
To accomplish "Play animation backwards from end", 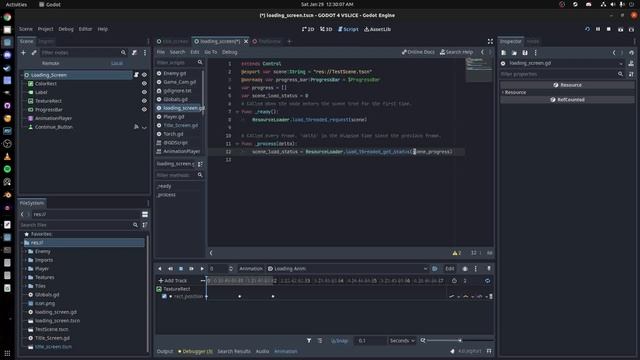I will pyautogui.click(x=170, y=269).
